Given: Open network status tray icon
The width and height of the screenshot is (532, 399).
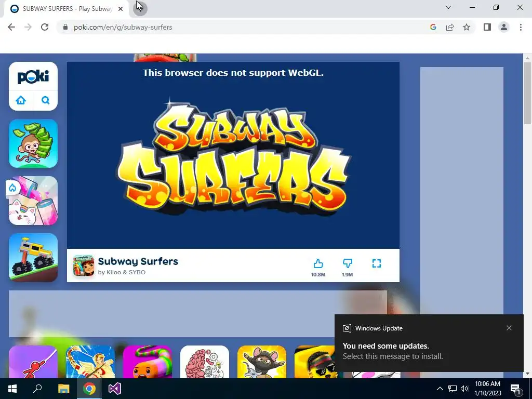Looking at the screenshot, I should pyautogui.click(x=453, y=389).
